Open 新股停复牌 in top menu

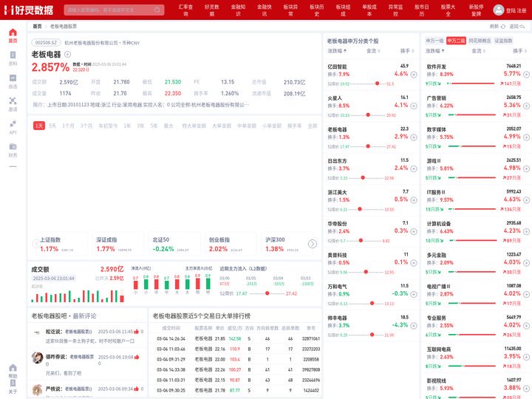tap(476, 10)
